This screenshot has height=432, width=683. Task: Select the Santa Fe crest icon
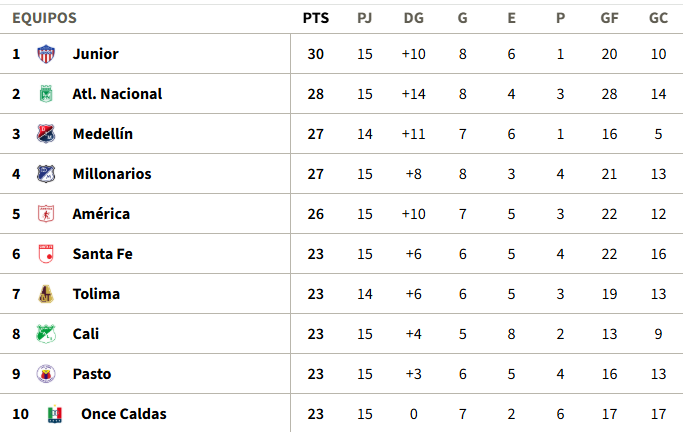[46, 254]
